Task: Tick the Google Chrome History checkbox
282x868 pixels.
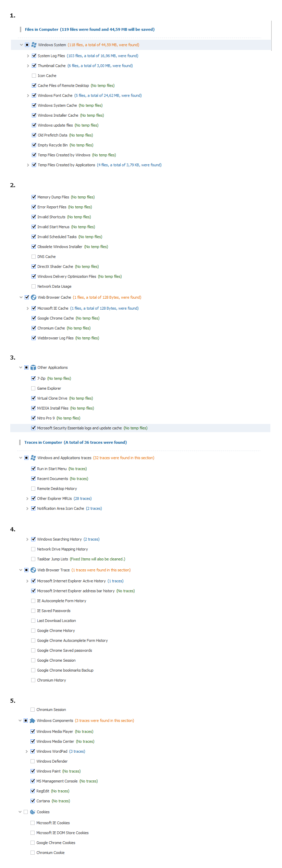Action: point(33,631)
